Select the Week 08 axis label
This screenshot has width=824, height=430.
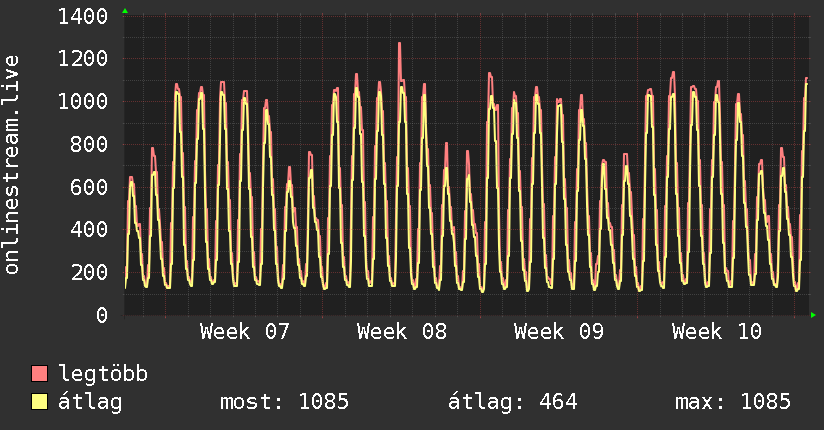tap(402, 332)
